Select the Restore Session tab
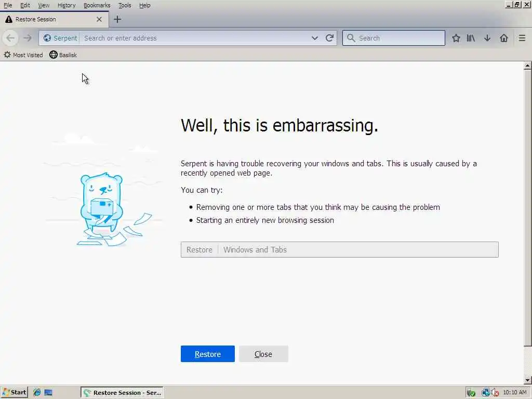The width and height of the screenshot is (532, 399). (54, 19)
